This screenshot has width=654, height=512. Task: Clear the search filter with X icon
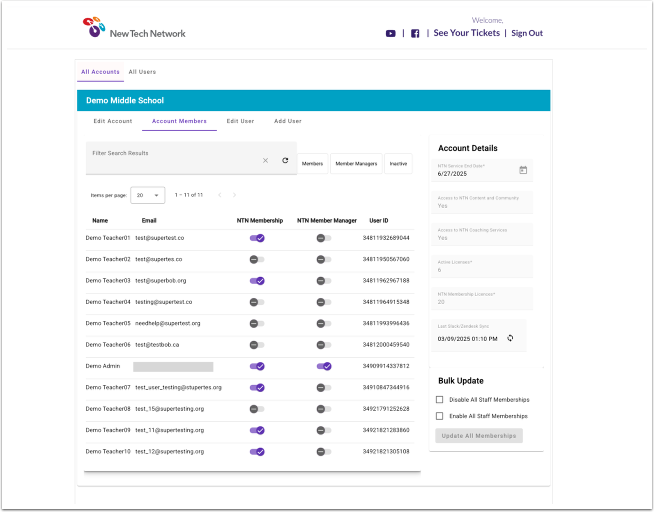point(265,160)
